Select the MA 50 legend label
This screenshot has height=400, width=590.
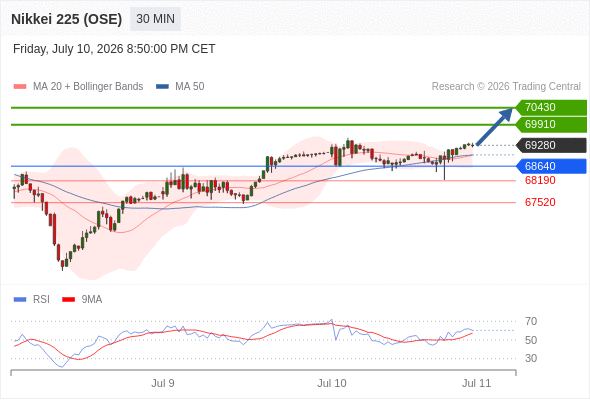tap(190, 87)
